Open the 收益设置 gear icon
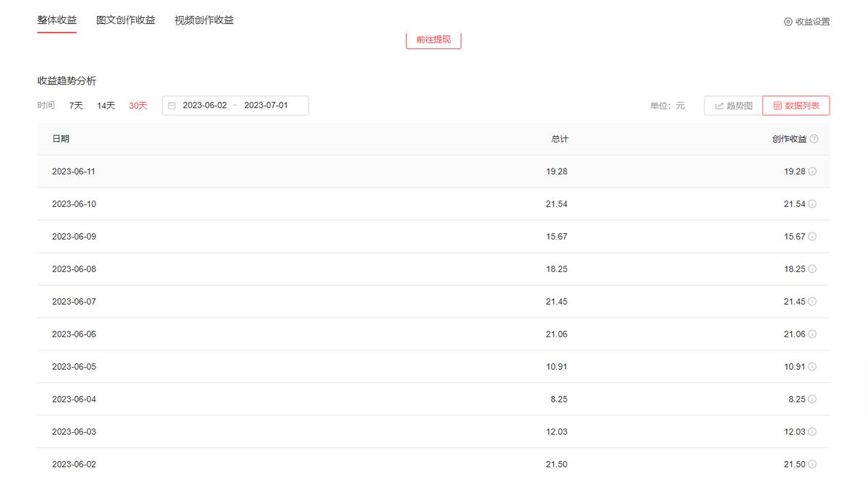 (788, 22)
